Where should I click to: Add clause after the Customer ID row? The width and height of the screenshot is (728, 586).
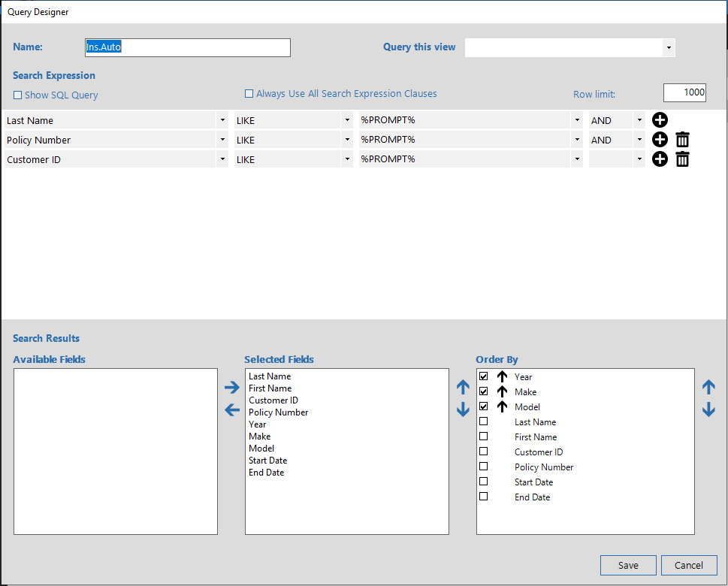coord(660,159)
